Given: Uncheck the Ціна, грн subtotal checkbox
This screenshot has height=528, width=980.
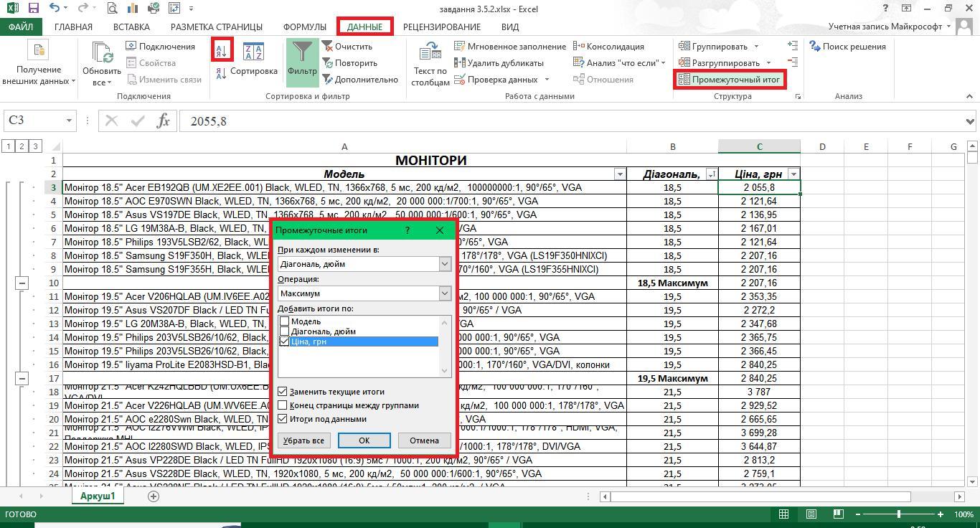Looking at the screenshot, I should [285, 341].
